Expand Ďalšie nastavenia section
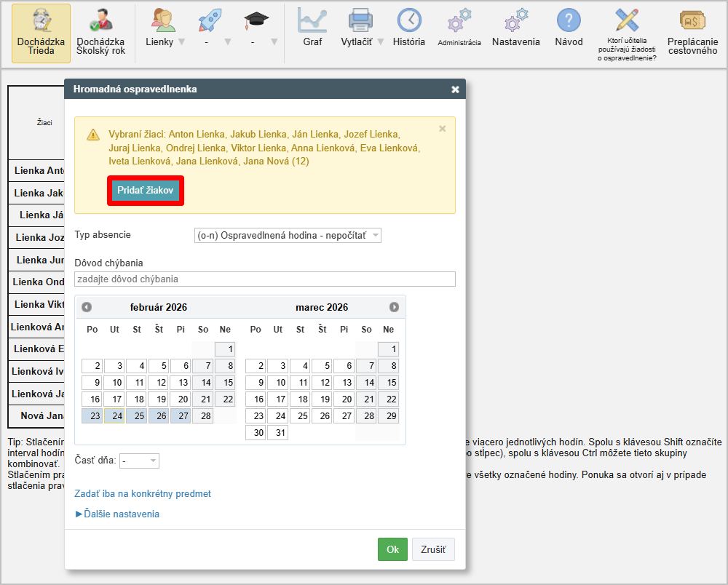Screen dimensions: 728x585 pyautogui.click(x=117, y=514)
